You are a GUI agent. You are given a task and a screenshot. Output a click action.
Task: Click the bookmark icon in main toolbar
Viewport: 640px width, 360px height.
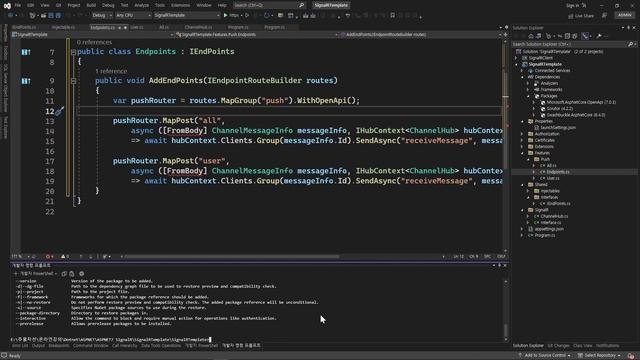(392, 16)
